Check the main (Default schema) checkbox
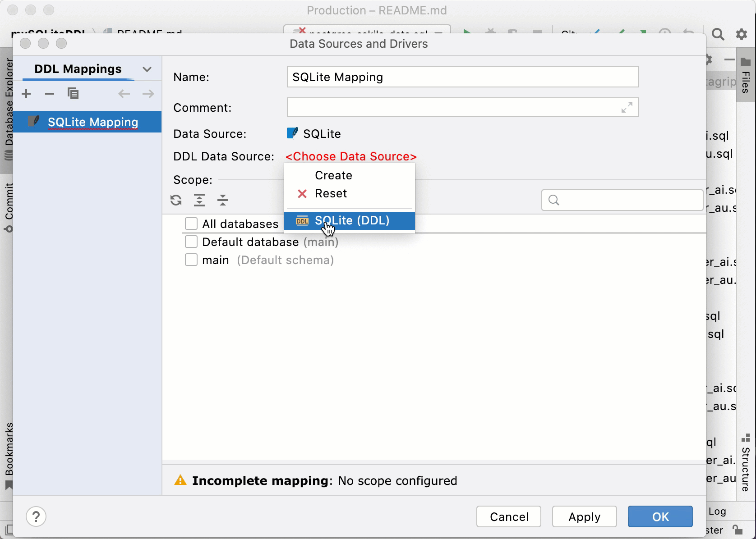The height and width of the screenshot is (539, 756). [x=191, y=260]
